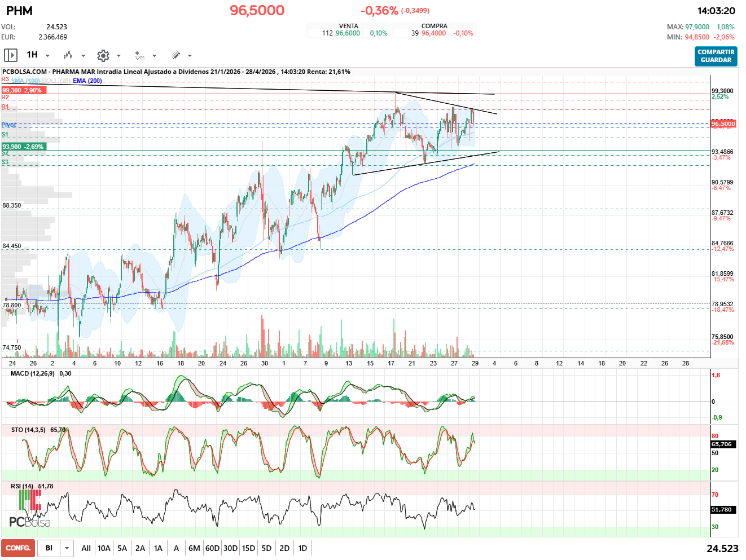
Task: Click the green 93,900 support level tag
Action: tap(23, 147)
